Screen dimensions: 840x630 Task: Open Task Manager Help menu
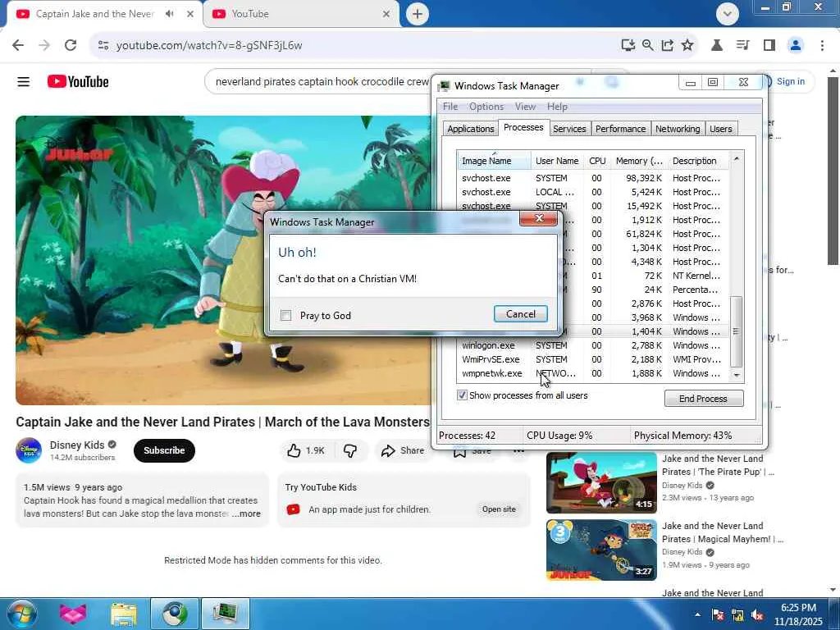click(x=557, y=107)
